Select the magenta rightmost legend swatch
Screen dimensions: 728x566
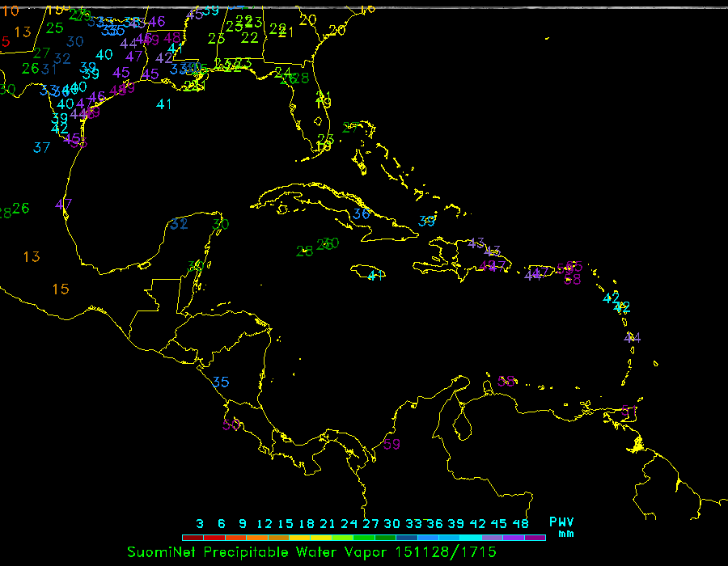coord(535,538)
